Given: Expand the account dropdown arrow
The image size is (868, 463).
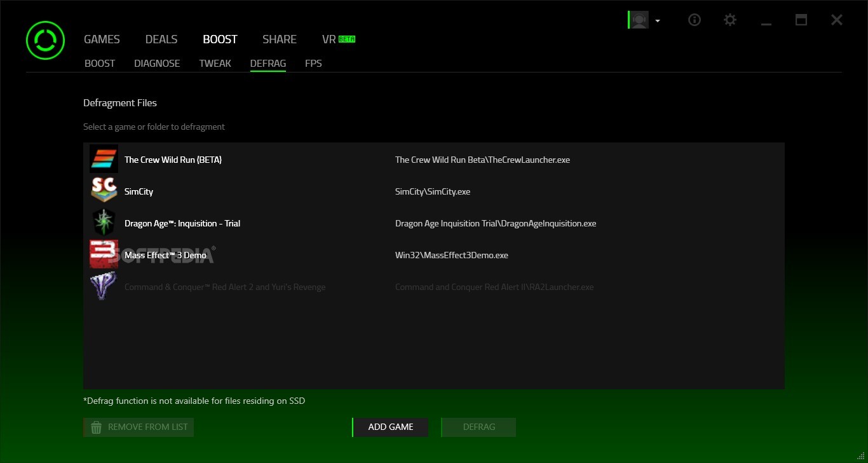Looking at the screenshot, I should click(x=658, y=21).
